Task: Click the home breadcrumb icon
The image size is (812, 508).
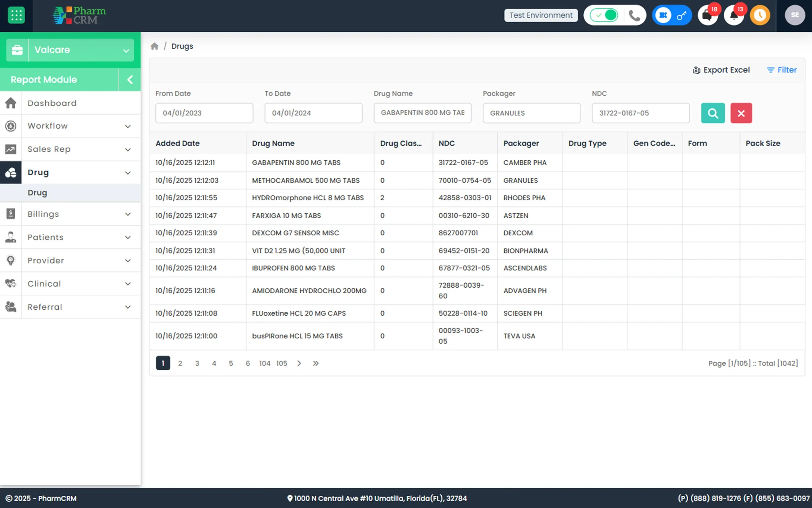Action: (154, 46)
